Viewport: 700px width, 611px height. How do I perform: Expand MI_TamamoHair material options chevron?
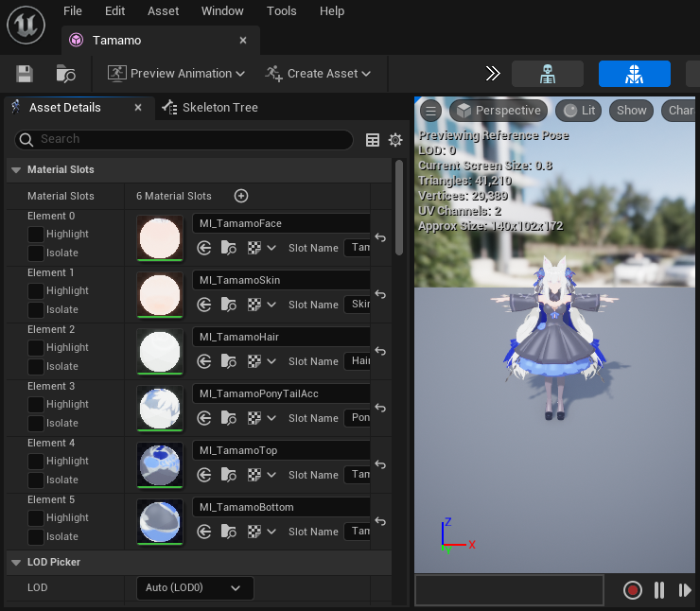click(x=271, y=361)
